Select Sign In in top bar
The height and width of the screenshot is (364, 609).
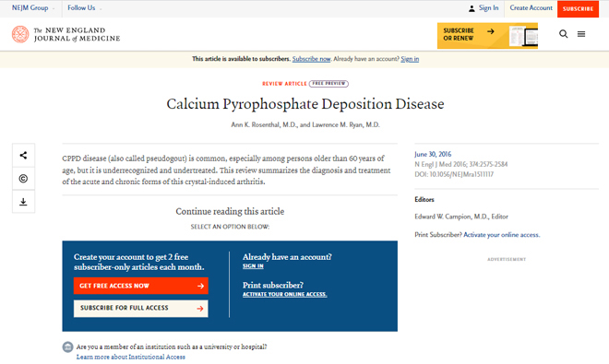488,7
